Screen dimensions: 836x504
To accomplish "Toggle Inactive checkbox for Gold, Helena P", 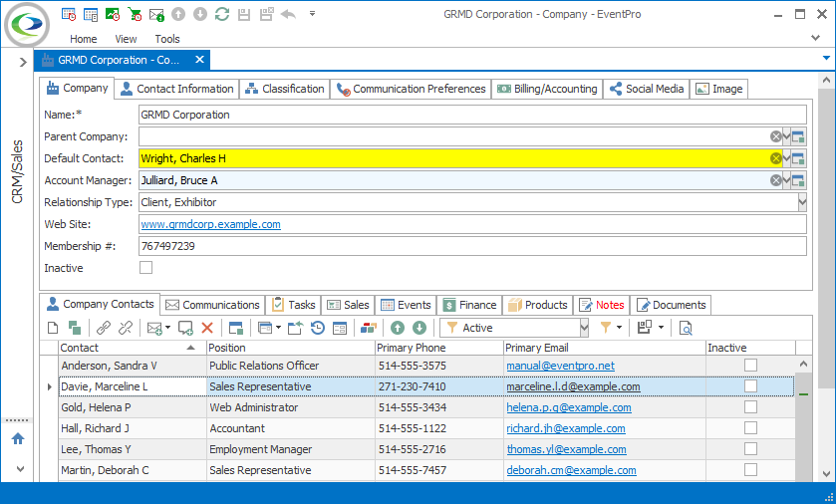I will pos(750,407).
